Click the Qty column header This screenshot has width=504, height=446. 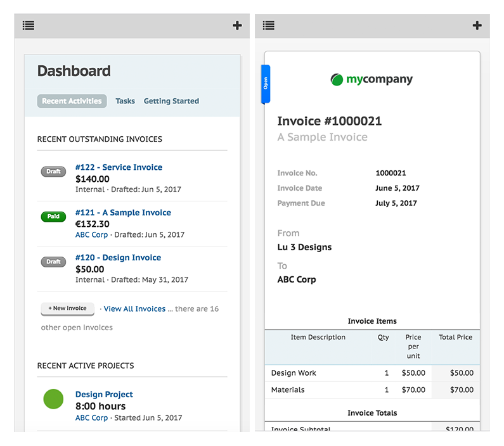pyautogui.click(x=383, y=337)
